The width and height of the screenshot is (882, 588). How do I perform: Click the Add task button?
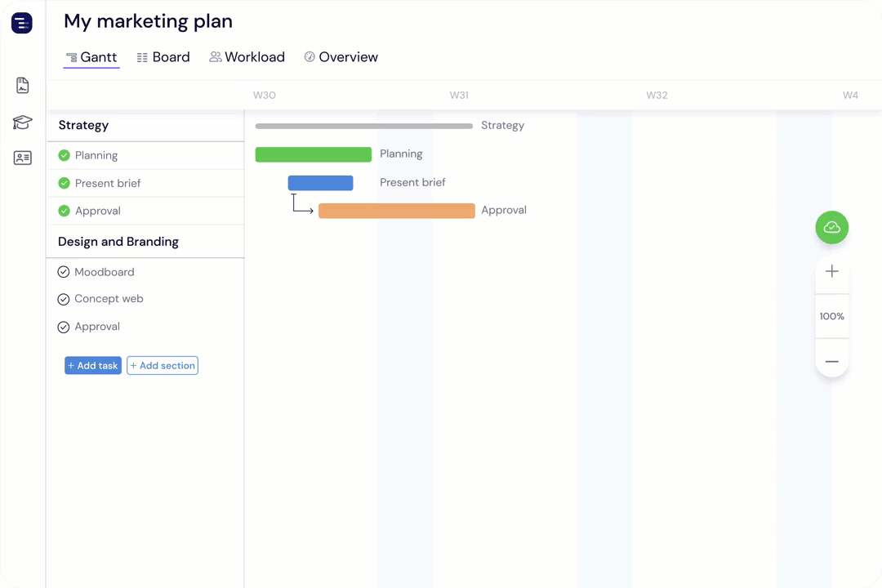pyautogui.click(x=93, y=365)
